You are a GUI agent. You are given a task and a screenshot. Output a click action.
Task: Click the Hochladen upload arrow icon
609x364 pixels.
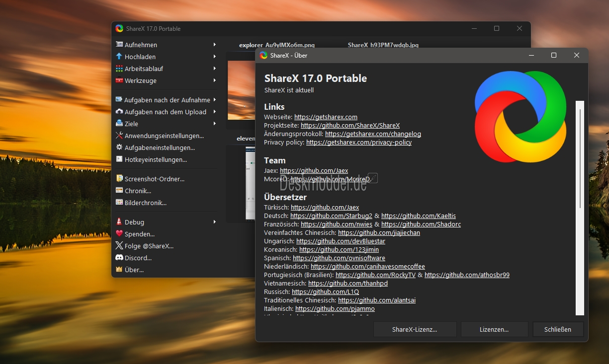tap(119, 57)
